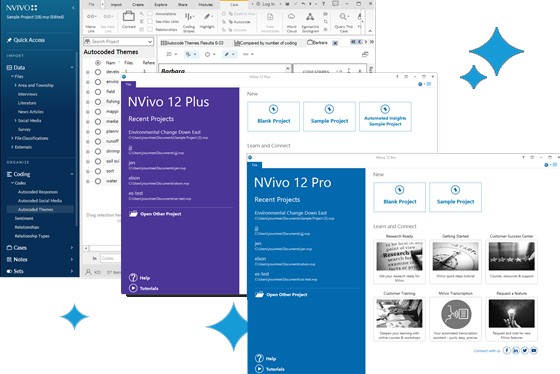
Task: Expand the Cases section in the sidebar
Action: click(x=72, y=248)
